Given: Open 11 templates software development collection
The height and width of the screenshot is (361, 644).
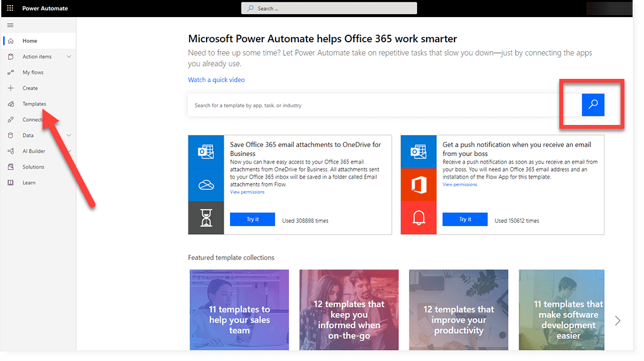Looking at the screenshot, I should 561,310.
